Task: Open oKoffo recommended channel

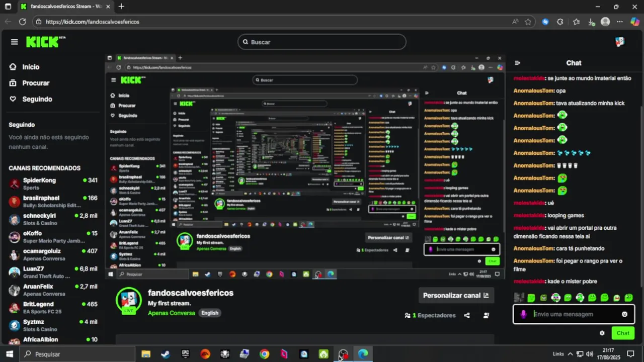Action: pos(53,237)
